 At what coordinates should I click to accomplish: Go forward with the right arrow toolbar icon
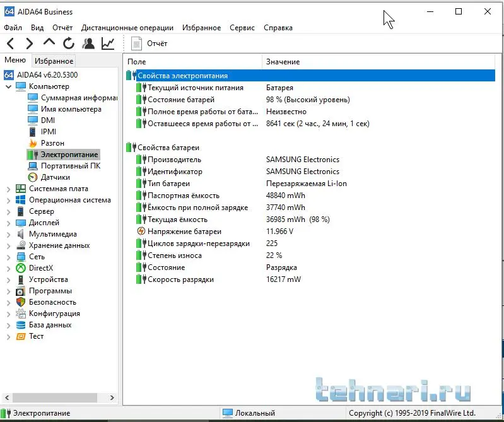click(30, 44)
